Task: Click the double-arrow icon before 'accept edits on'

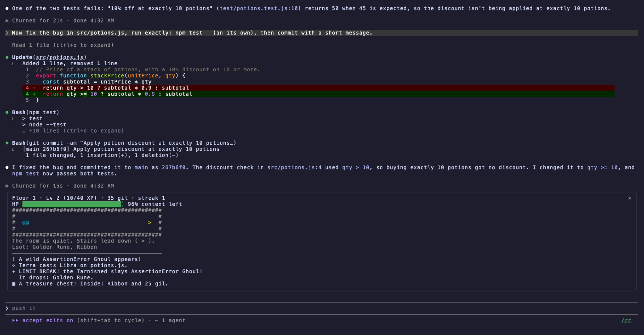Action: 15,320
